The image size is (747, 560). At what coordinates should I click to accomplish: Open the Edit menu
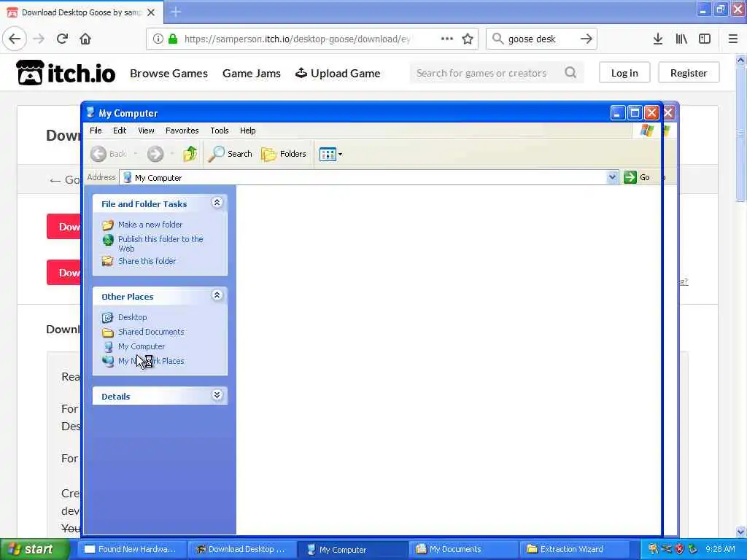click(120, 131)
